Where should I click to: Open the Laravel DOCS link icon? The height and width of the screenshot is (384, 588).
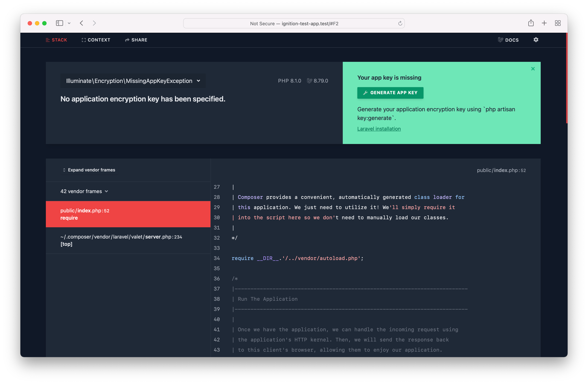click(x=500, y=40)
